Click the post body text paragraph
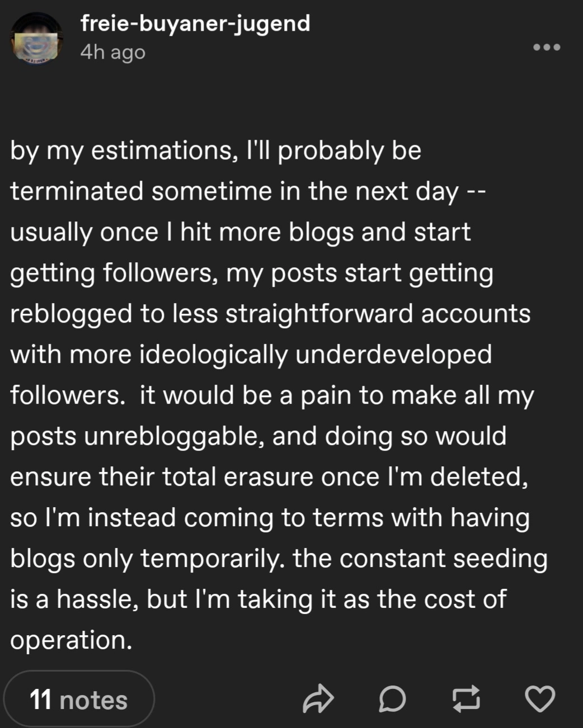This screenshot has width=583, height=728. tap(269, 395)
